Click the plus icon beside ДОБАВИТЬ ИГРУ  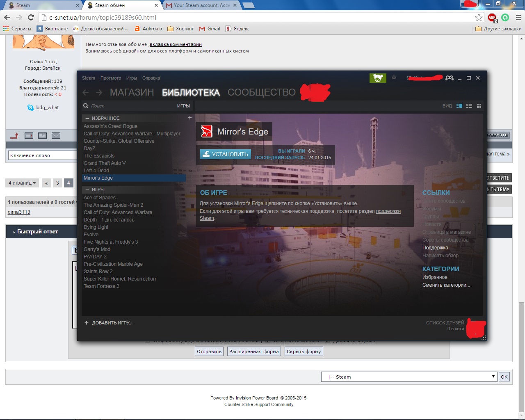(87, 323)
